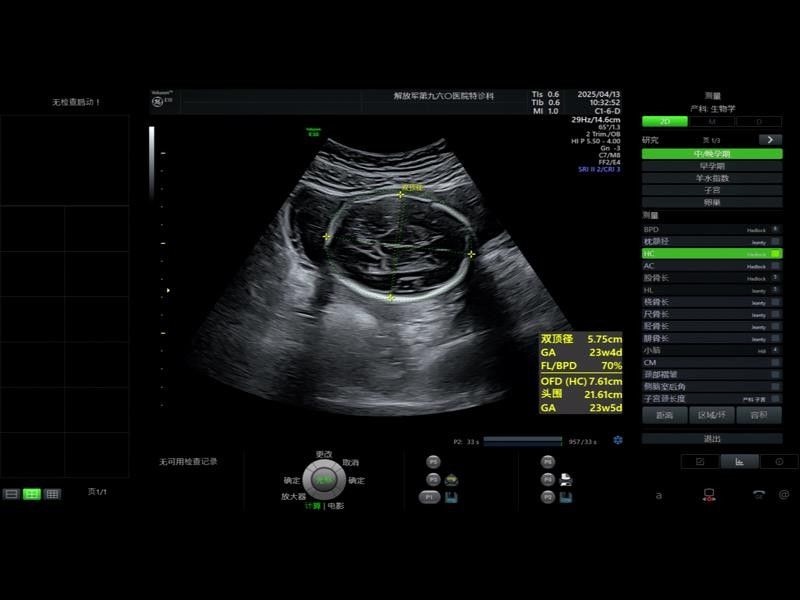Select the 尺骨长 measurement row
Viewport: 800px width, 600px height.
pos(712,314)
